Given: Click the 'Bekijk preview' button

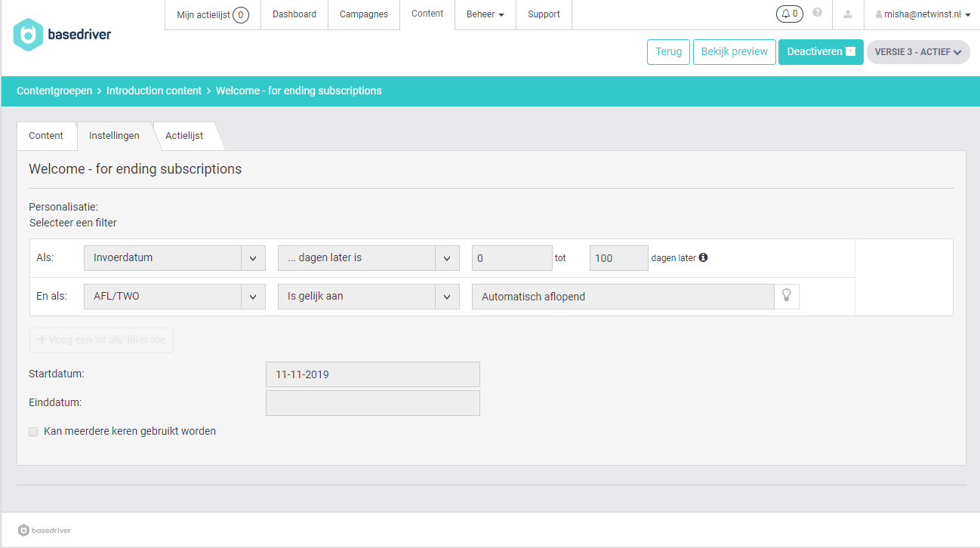Looking at the screenshot, I should click(x=735, y=52).
